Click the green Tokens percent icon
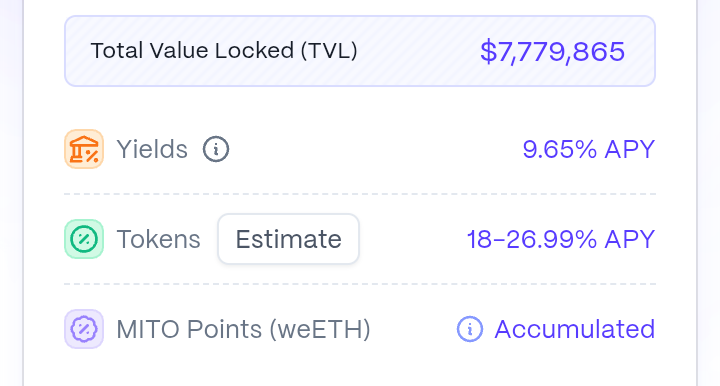720x386 pixels. click(84, 239)
